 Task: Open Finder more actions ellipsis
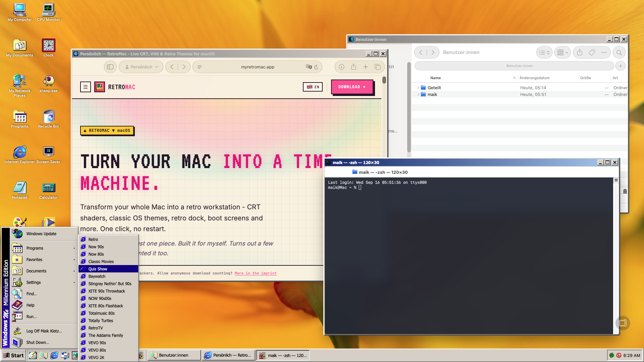604,52
